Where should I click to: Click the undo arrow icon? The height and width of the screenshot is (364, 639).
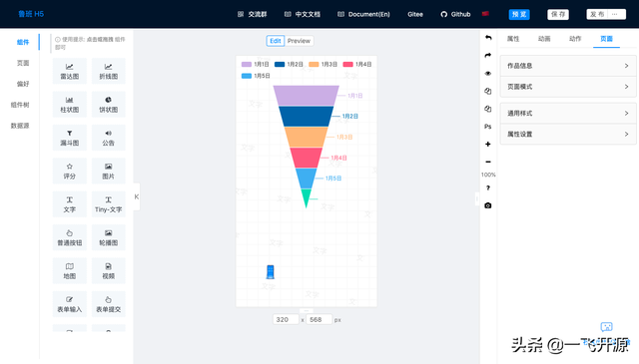point(488,38)
